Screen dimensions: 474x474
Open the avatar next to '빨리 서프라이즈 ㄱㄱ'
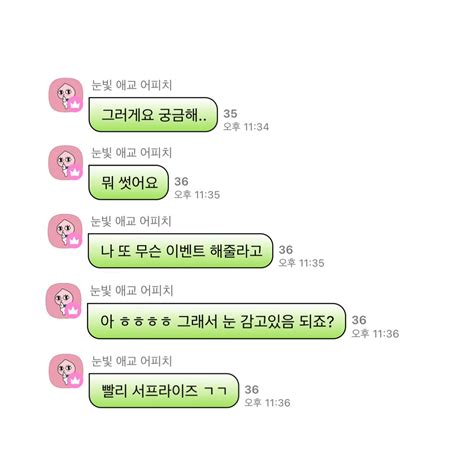(x=66, y=371)
